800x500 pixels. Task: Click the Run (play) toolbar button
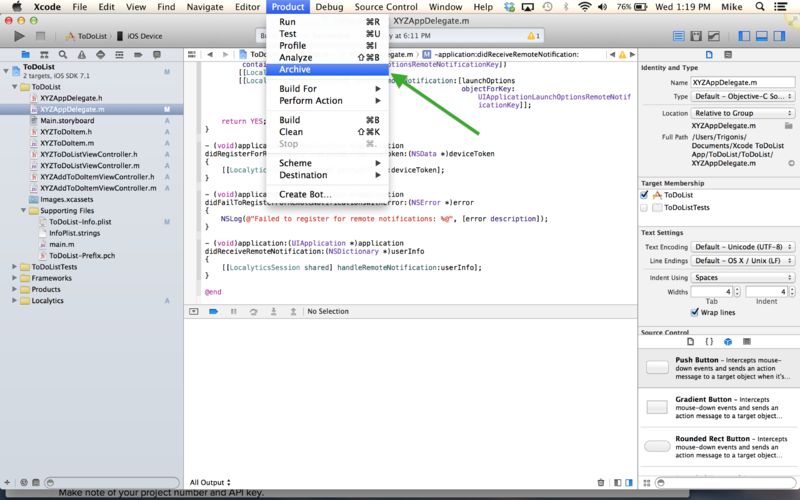click(x=19, y=36)
